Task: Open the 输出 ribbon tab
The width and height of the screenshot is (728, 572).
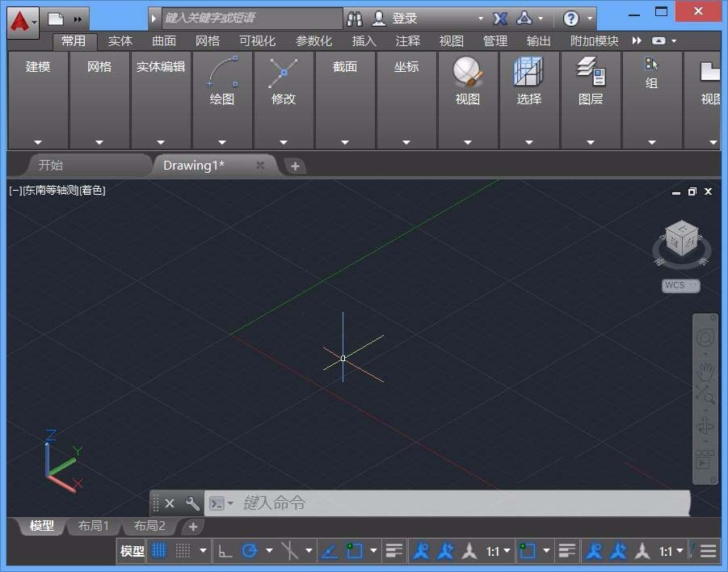Action: (539, 41)
